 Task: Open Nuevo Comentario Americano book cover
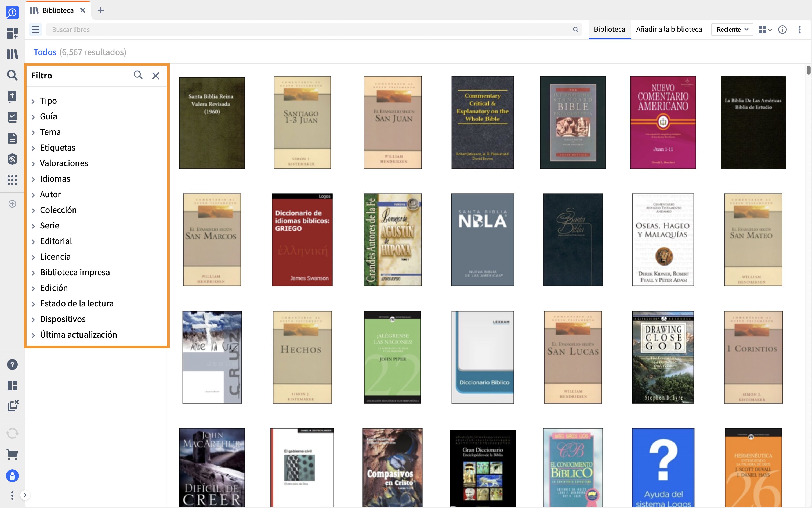click(x=663, y=122)
